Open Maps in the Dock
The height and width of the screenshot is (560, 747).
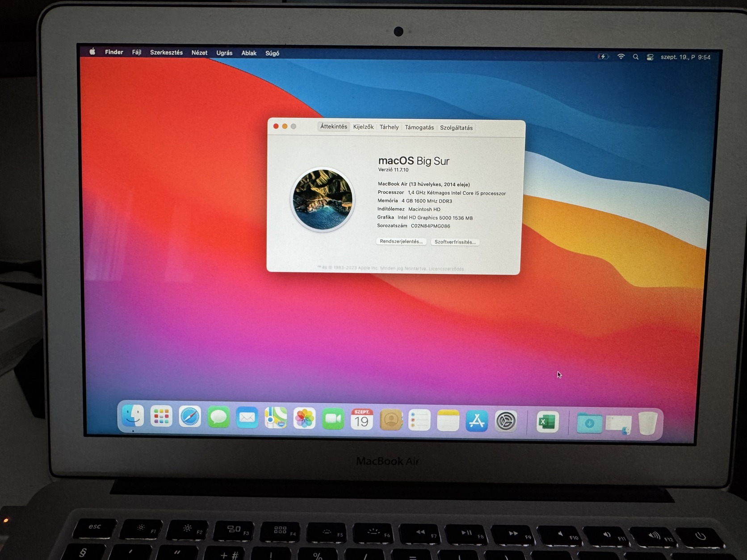click(276, 418)
